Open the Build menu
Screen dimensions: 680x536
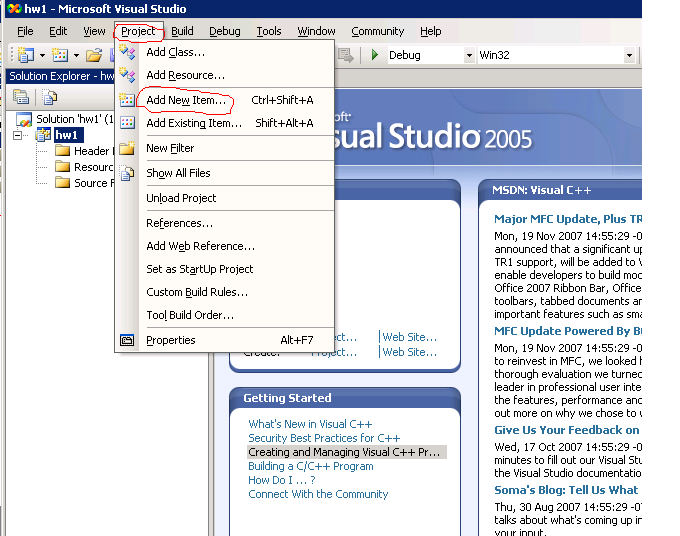point(182,31)
